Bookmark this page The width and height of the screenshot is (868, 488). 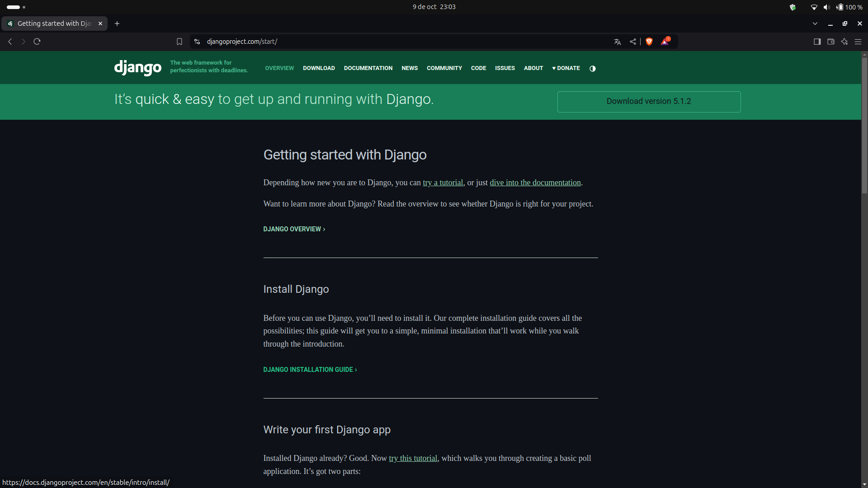[179, 42]
